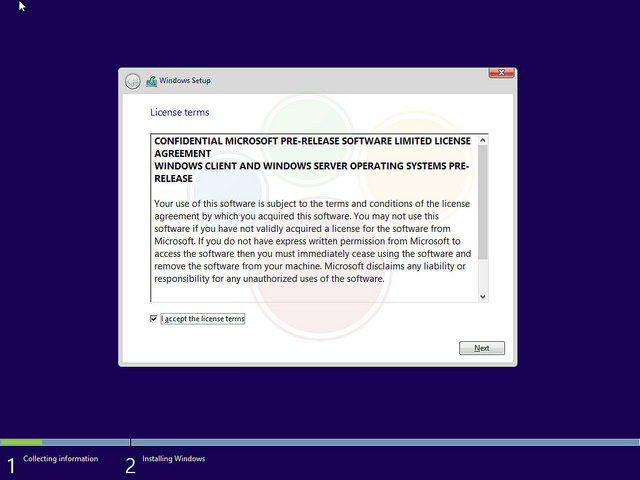Click the green setup progress bar

coord(21,442)
